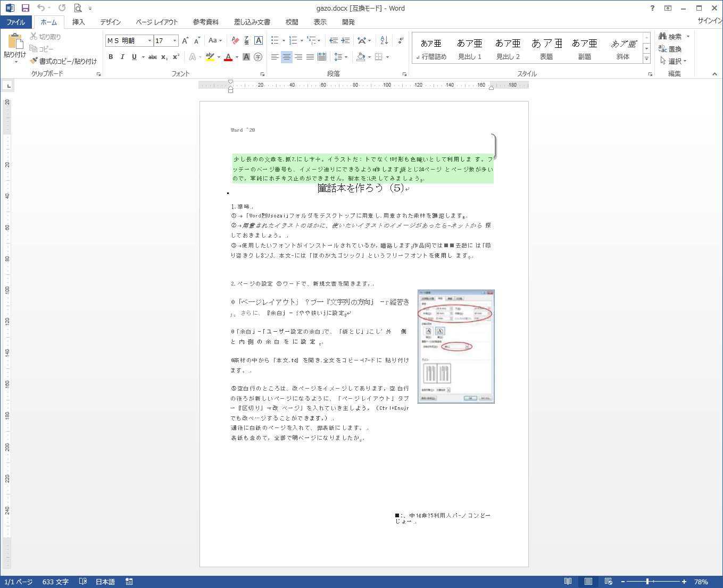Screen dimensions: 723x588
Task: Click the Enclose Characters circle icon
Action: click(x=258, y=57)
